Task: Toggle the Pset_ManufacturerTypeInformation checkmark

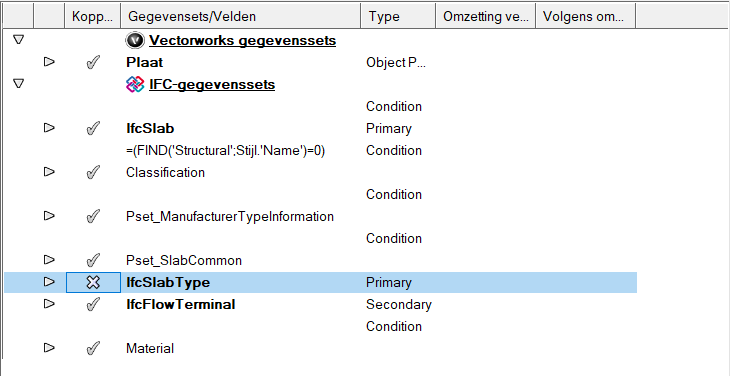Action: click(93, 216)
